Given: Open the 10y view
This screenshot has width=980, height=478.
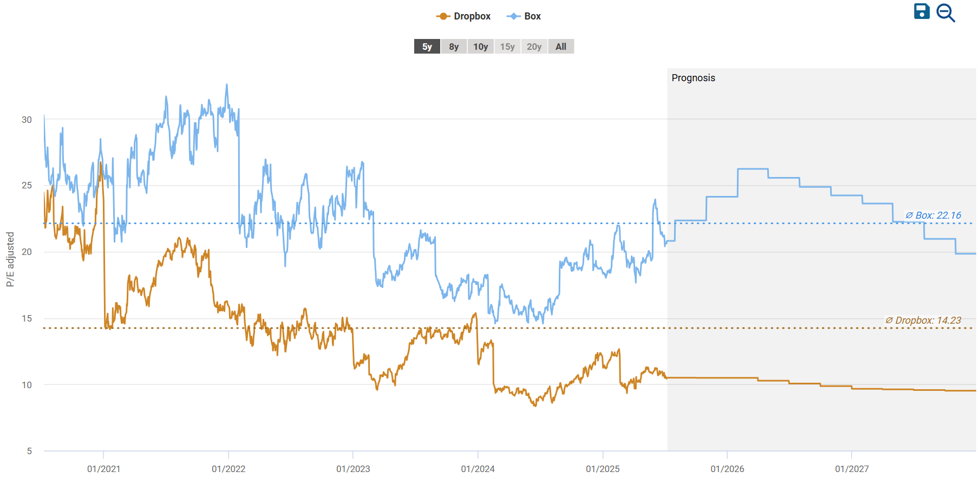Looking at the screenshot, I should pyautogui.click(x=480, y=47).
